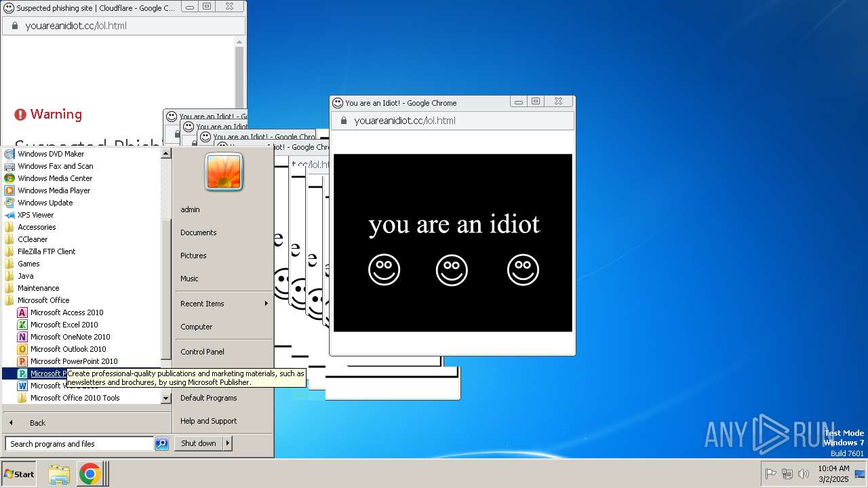Viewport: 868px width, 488px height.
Task: Expand FileZilla FTP Client folder
Action: point(46,251)
